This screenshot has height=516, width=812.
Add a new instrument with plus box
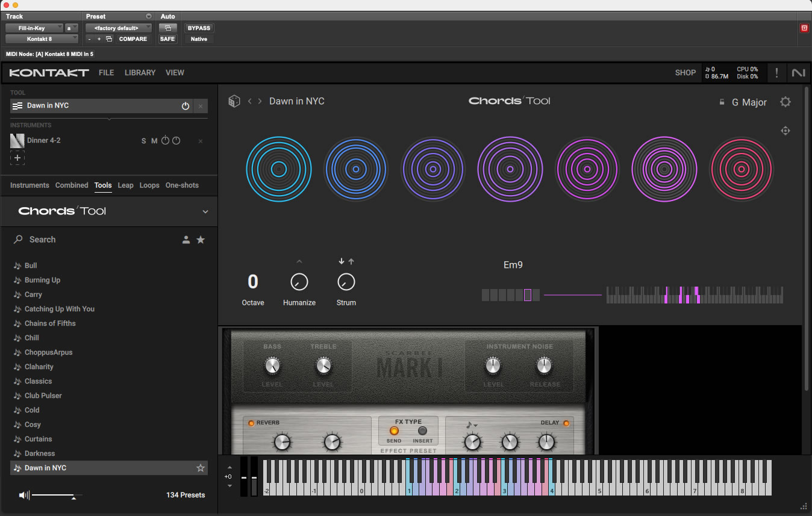point(17,158)
